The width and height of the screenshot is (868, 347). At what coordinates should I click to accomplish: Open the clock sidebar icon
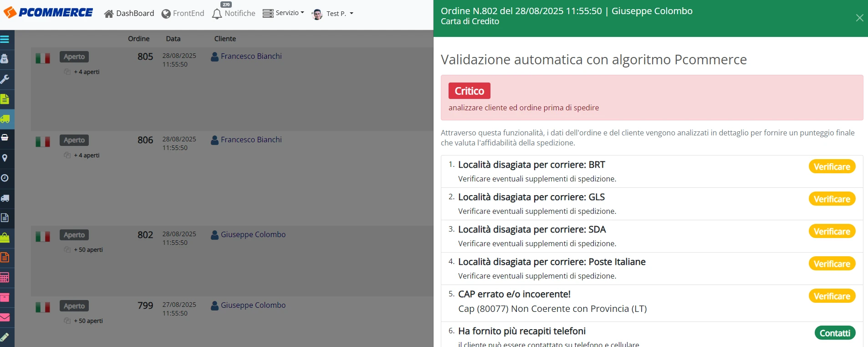tap(5, 178)
